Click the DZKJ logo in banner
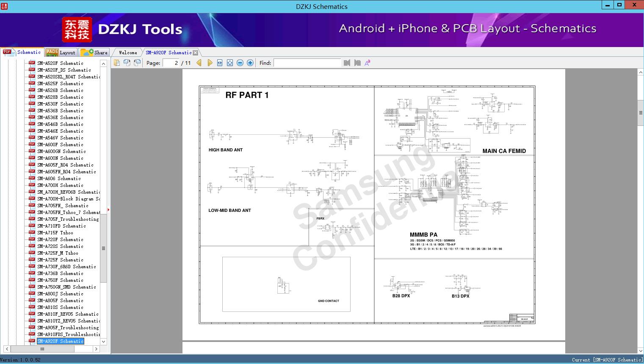The width and height of the screenshot is (644, 364). click(x=77, y=30)
